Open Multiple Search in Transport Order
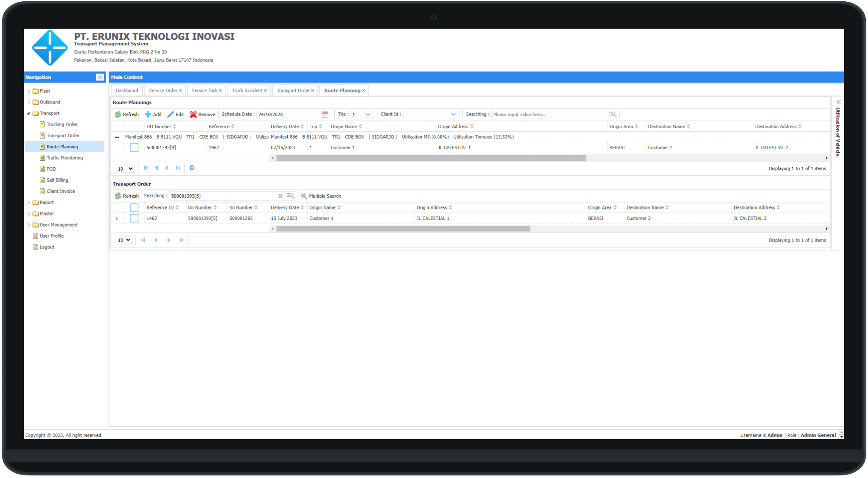 [x=321, y=196]
